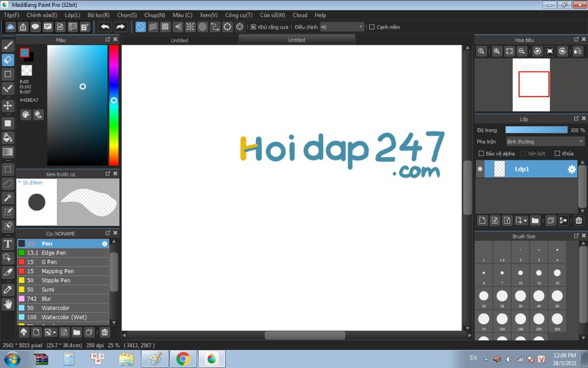
Task: Open Pen brush settings gear
Action: [x=105, y=244]
